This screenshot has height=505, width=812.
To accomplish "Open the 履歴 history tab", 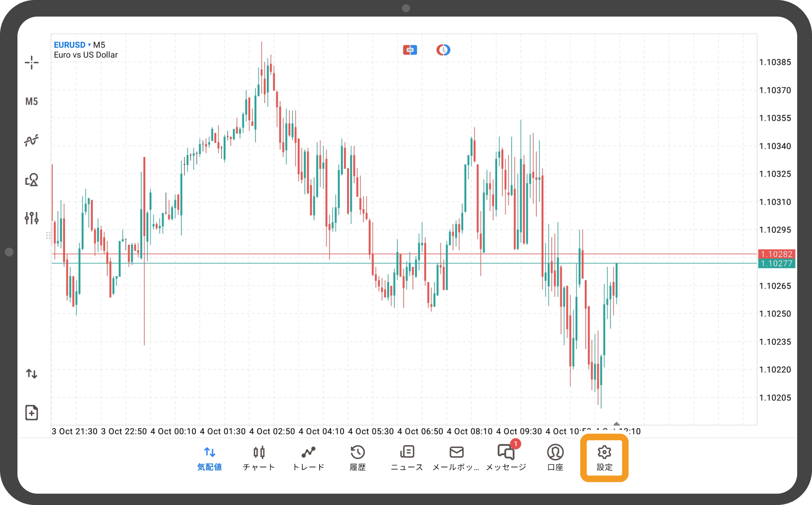I will coord(358,458).
